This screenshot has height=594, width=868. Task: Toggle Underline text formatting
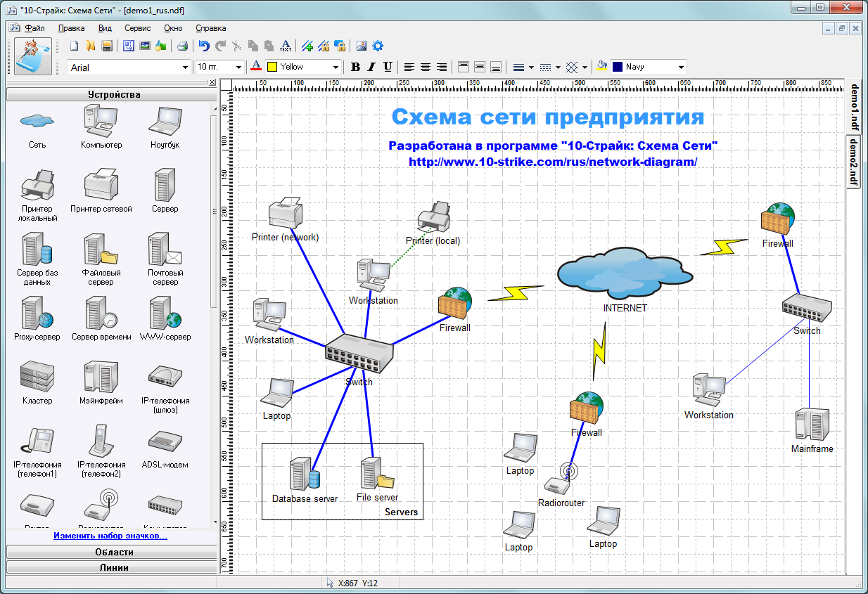point(388,67)
